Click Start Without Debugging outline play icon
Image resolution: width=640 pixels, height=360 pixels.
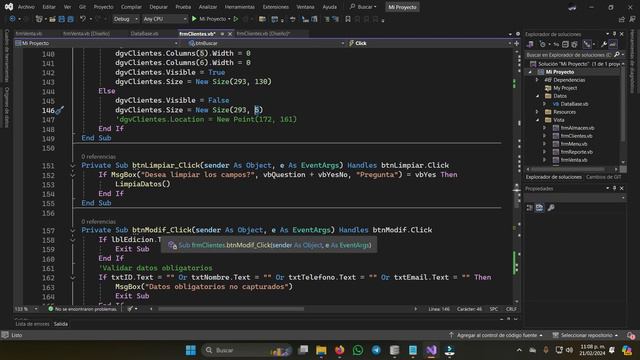pos(236,19)
